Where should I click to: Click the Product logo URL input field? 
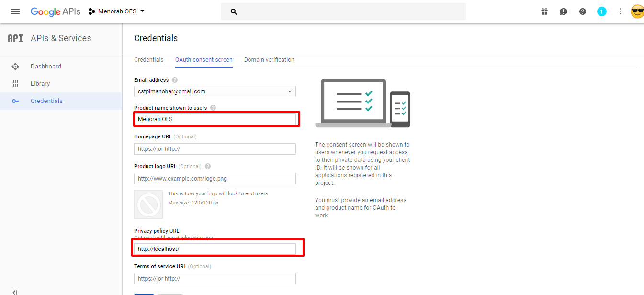(215, 179)
